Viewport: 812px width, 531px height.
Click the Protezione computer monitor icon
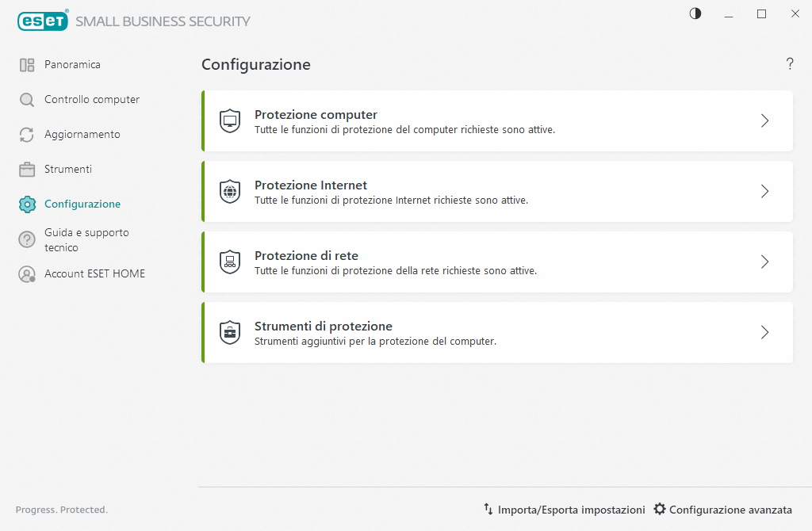click(x=230, y=120)
